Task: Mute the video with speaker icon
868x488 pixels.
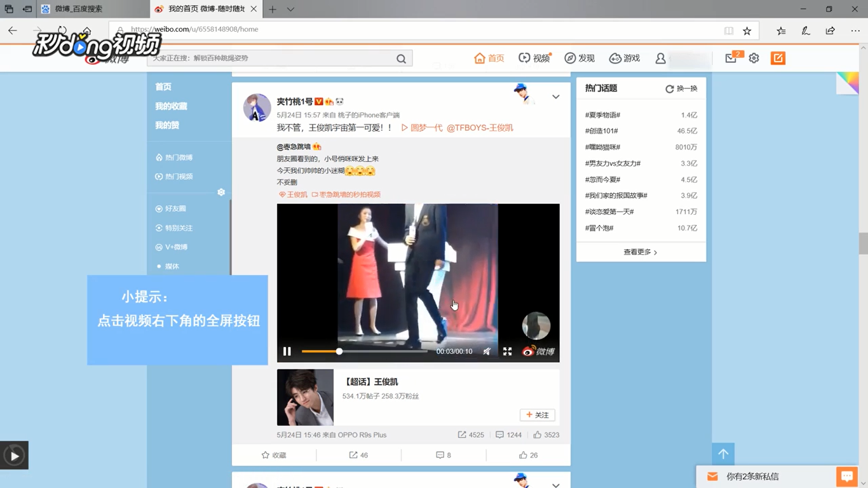Action: 487,351
